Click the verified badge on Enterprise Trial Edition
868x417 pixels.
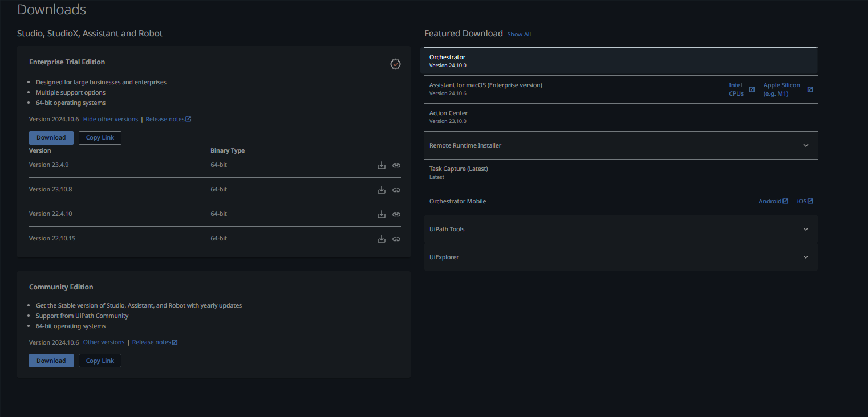point(395,64)
